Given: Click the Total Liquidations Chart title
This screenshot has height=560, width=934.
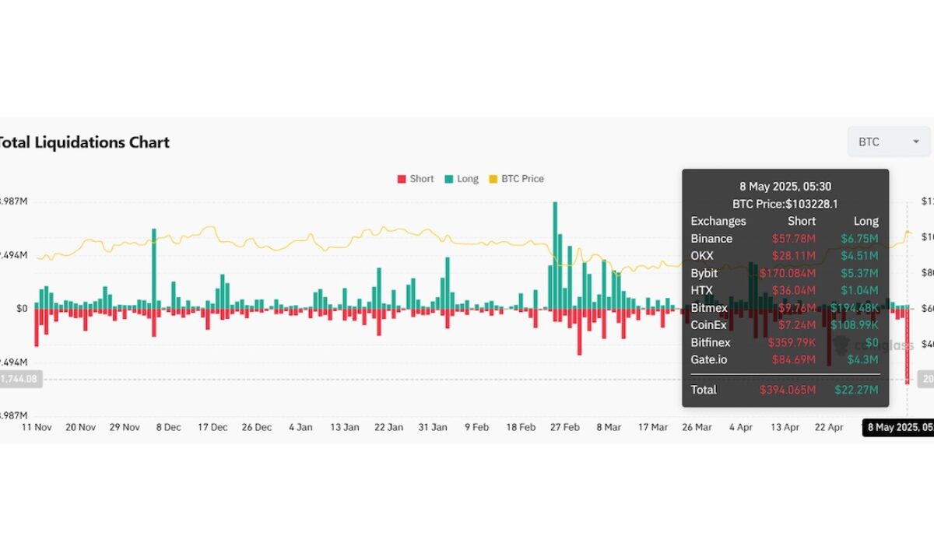Looking at the screenshot, I should tap(83, 142).
